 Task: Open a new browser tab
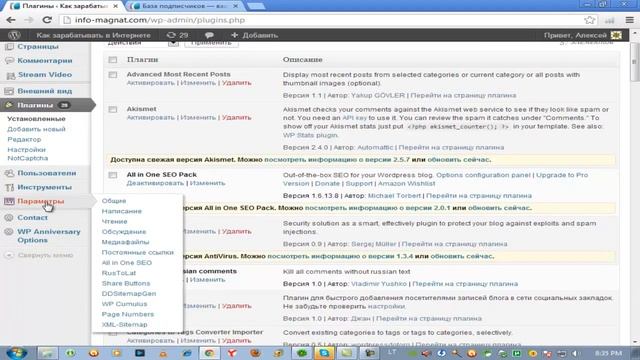(256, 6)
